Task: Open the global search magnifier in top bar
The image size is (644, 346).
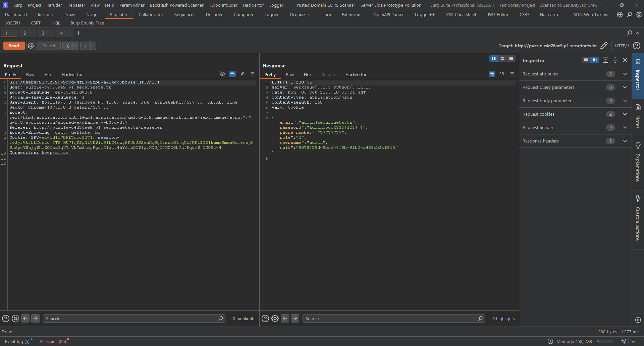Action: click(x=630, y=15)
